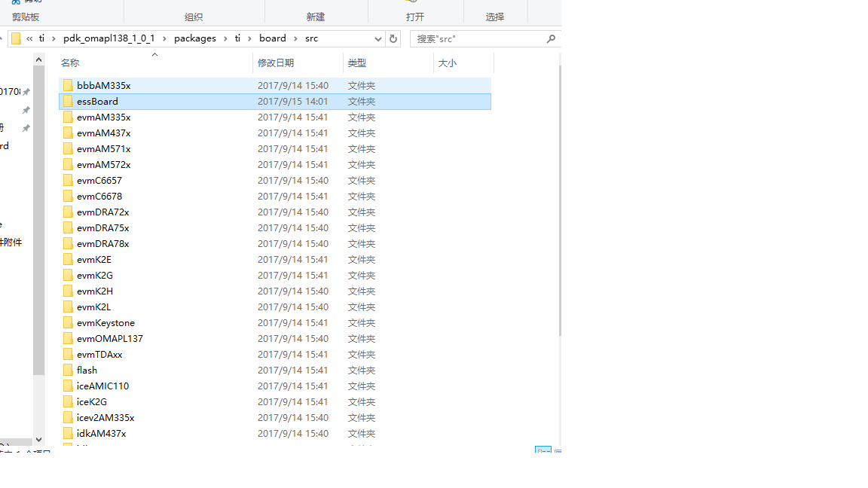Select the evmKeystone folder icon
Screen dimensions: 868x488
[x=68, y=322]
